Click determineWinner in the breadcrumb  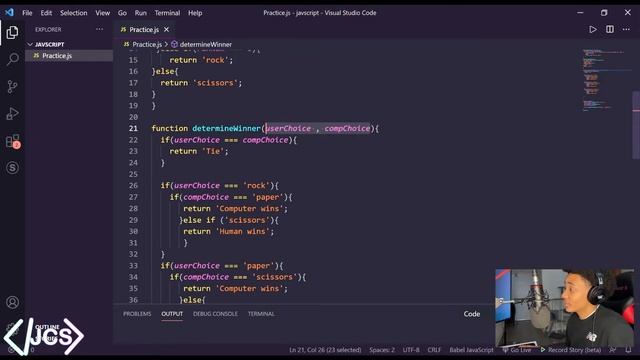(206, 44)
